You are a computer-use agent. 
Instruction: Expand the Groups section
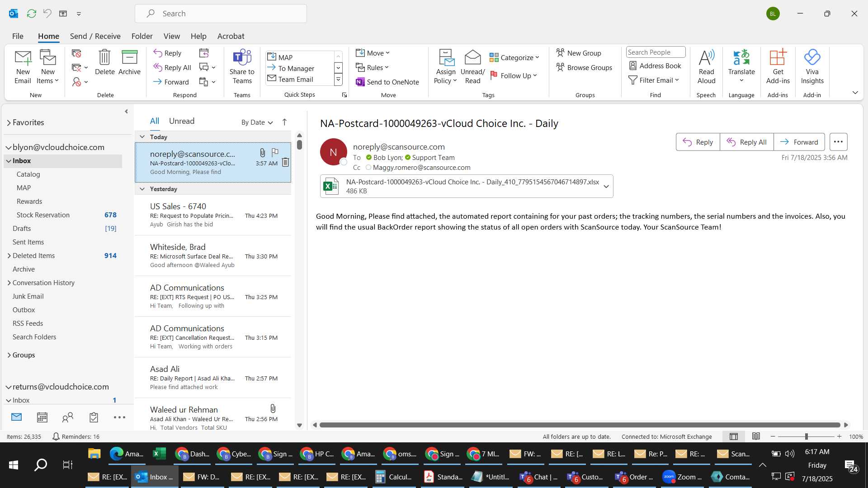[9, 355]
